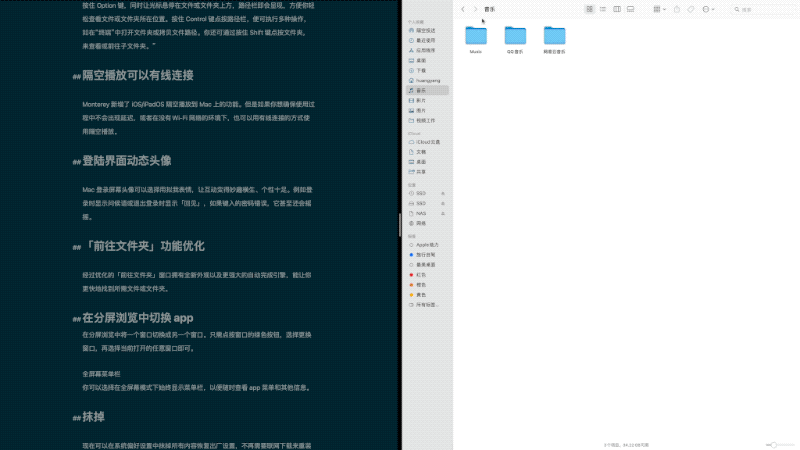This screenshot has height=450, width=800.
Task: Eject the Time Machine SSD volume
Action: pos(443,193)
